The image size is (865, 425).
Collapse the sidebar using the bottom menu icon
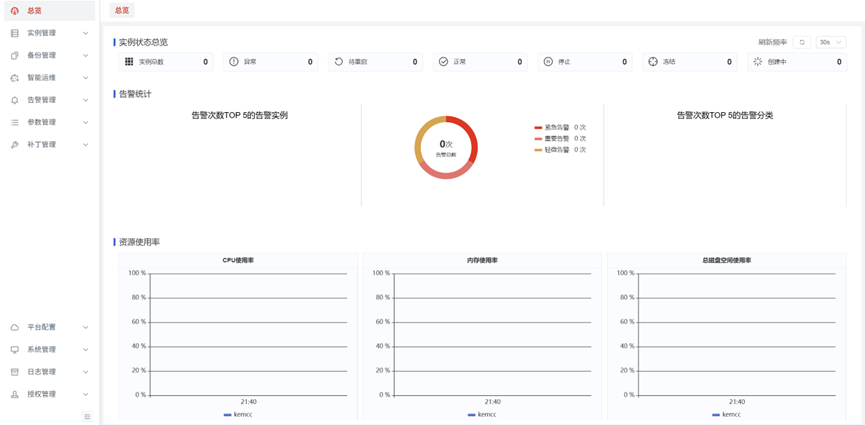pos(87,416)
